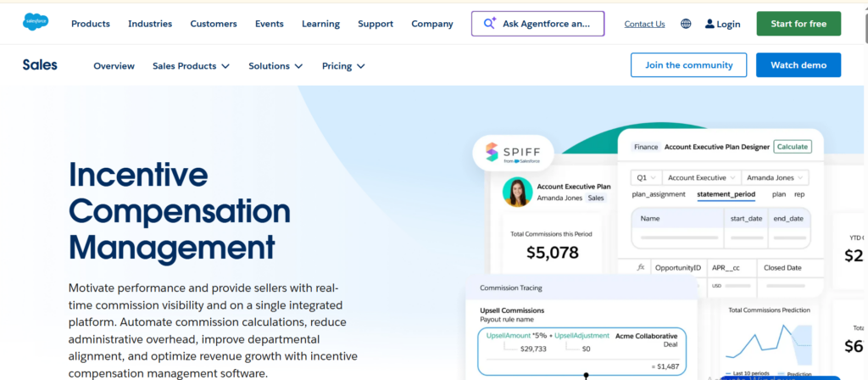Image resolution: width=868 pixels, height=380 pixels.
Task: Click Amanda Jones avatar photo
Action: (x=518, y=192)
